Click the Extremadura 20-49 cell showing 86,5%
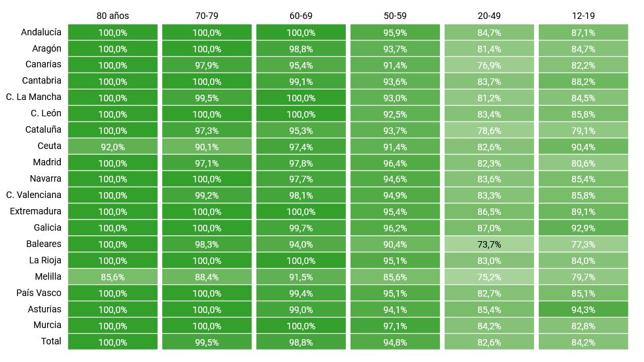The width and height of the screenshot is (644, 362). pos(489,212)
